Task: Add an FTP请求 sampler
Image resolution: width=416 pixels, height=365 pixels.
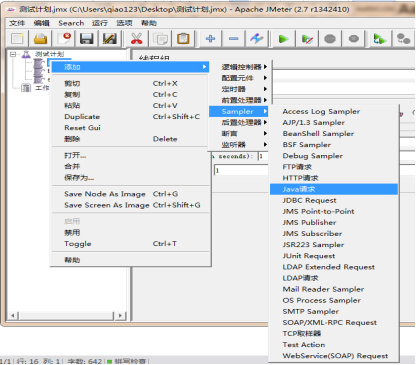Action: (x=334, y=167)
